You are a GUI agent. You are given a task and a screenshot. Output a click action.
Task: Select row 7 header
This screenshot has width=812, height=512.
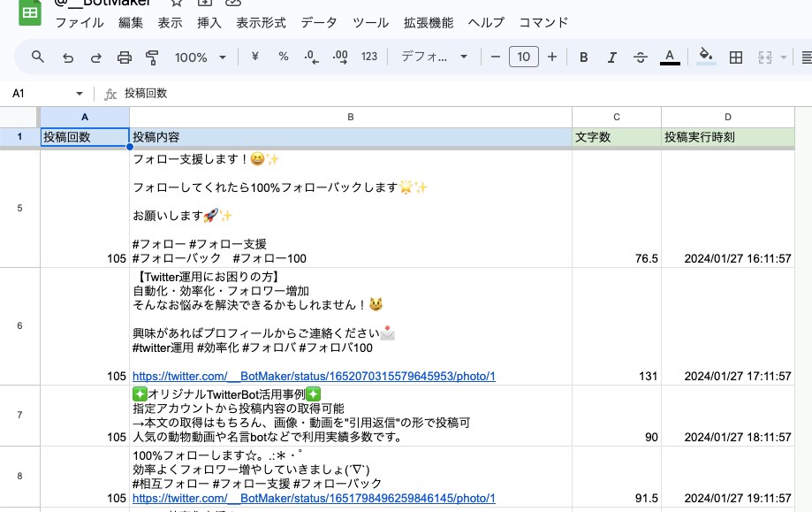click(19, 415)
